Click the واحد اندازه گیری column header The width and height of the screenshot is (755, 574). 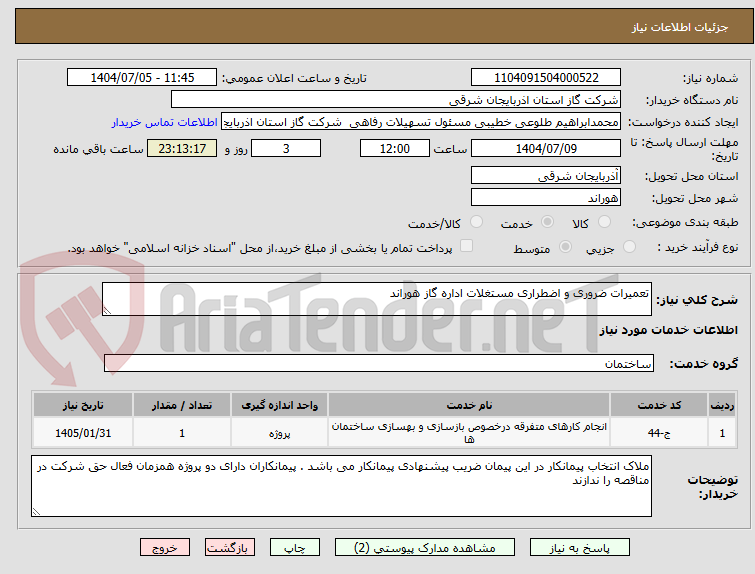pyautogui.click(x=280, y=405)
